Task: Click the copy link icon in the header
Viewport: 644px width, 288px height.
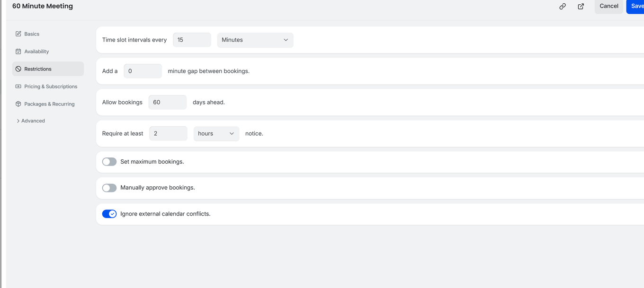Action: (562, 7)
